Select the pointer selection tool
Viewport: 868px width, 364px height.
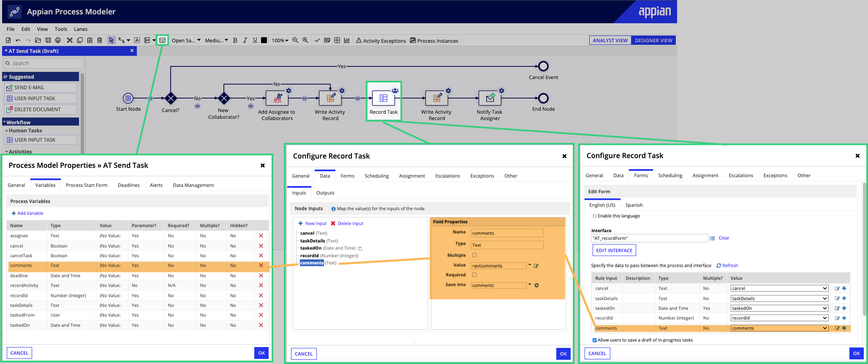(x=111, y=40)
